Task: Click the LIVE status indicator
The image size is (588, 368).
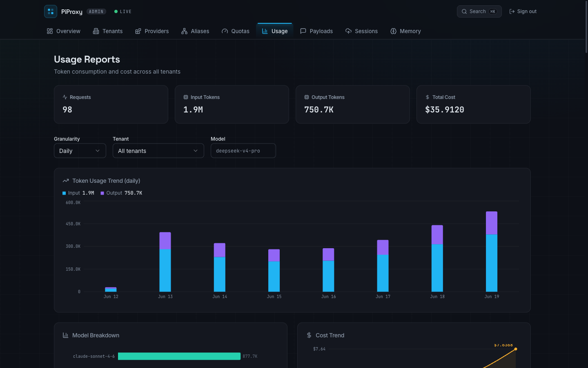Action: [x=123, y=11]
